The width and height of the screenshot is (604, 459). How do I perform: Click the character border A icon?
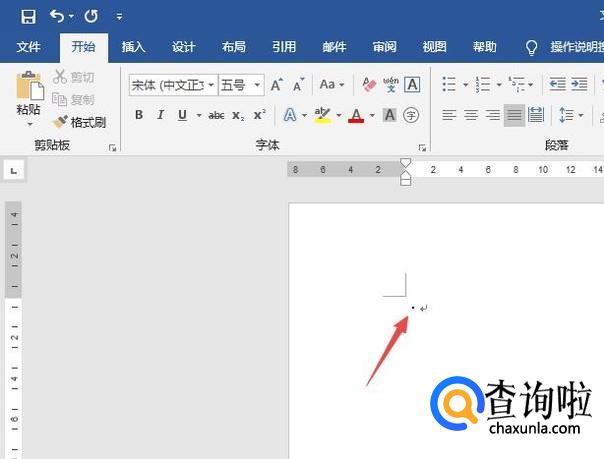coord(412,84)
